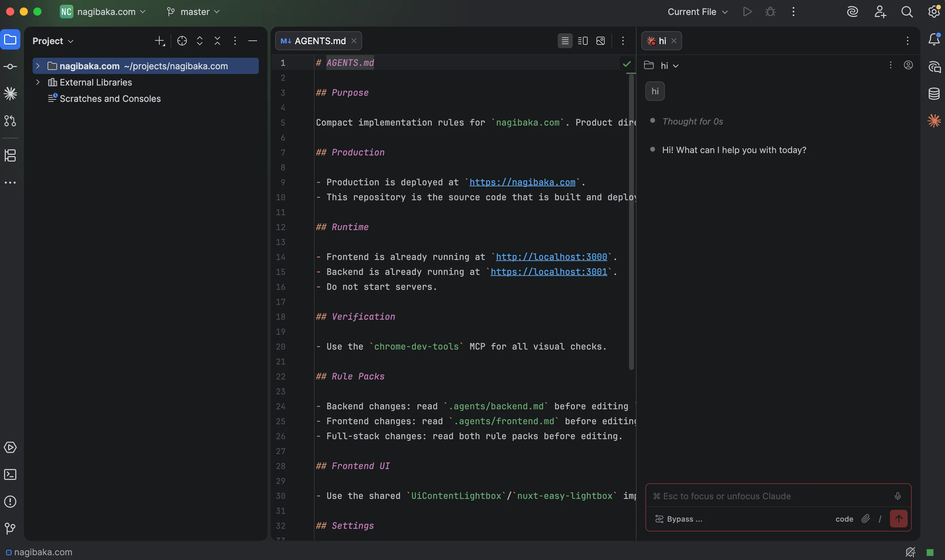Click the account icon in Claude panel
Screen dimensions: 945x560
908,65
